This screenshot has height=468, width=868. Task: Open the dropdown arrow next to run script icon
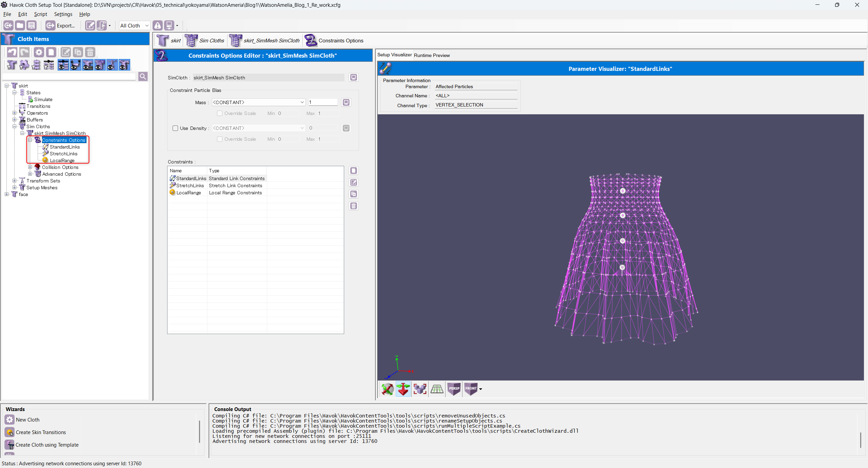(x=110, y=25)
